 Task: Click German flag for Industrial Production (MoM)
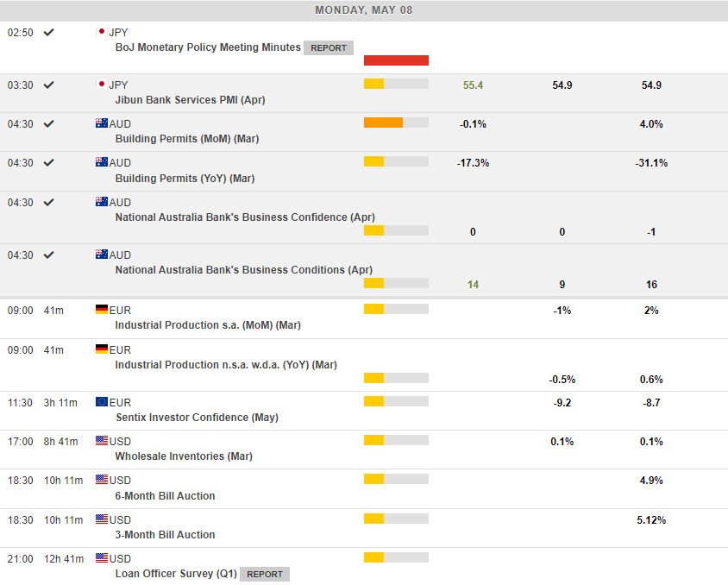coord(101,310)
